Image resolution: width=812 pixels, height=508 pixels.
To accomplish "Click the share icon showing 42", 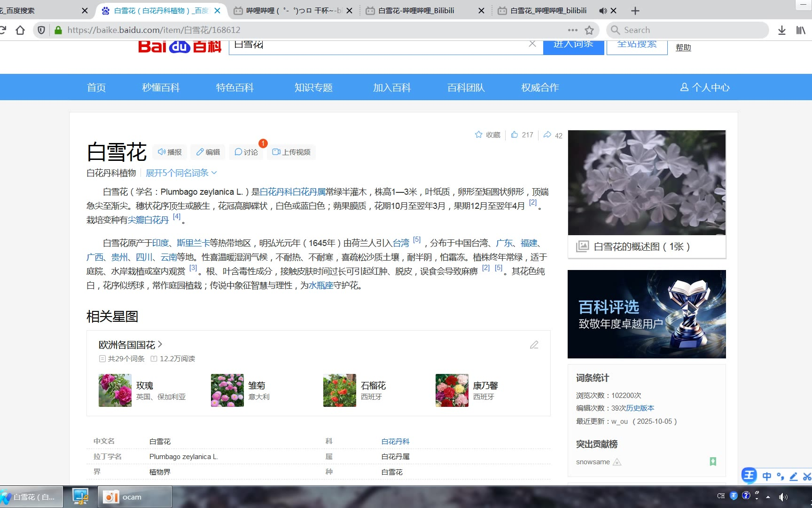I will click(547, 135).
